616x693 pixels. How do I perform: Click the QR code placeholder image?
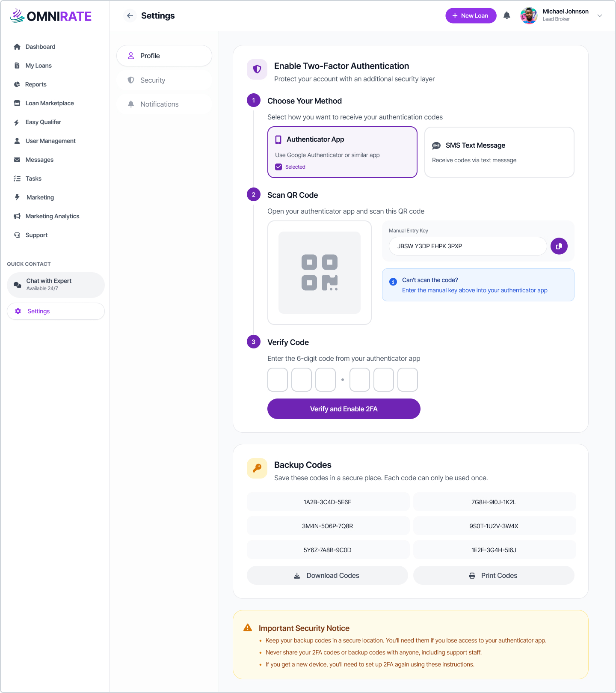[x=320, y=273]
